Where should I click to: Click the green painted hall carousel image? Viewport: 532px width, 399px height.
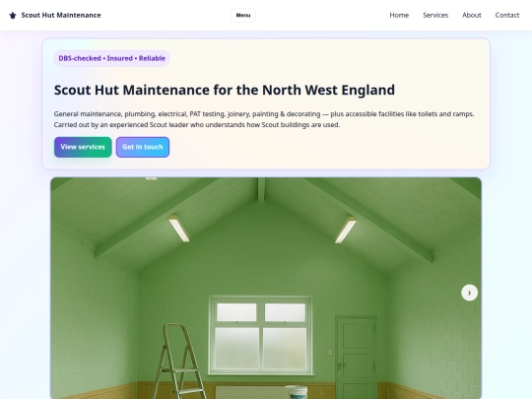[266, 288]
